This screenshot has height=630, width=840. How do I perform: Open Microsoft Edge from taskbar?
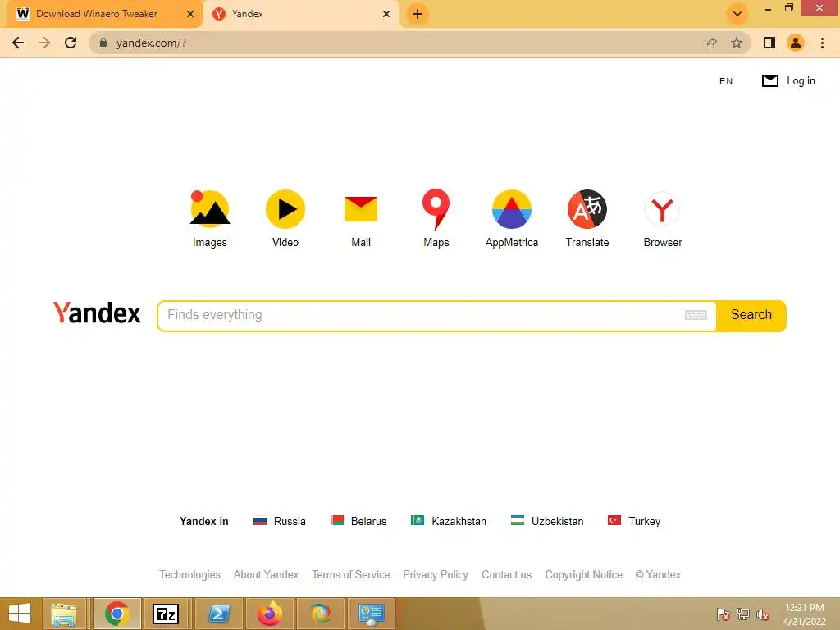pyautogui.click(x=321, y=614)
